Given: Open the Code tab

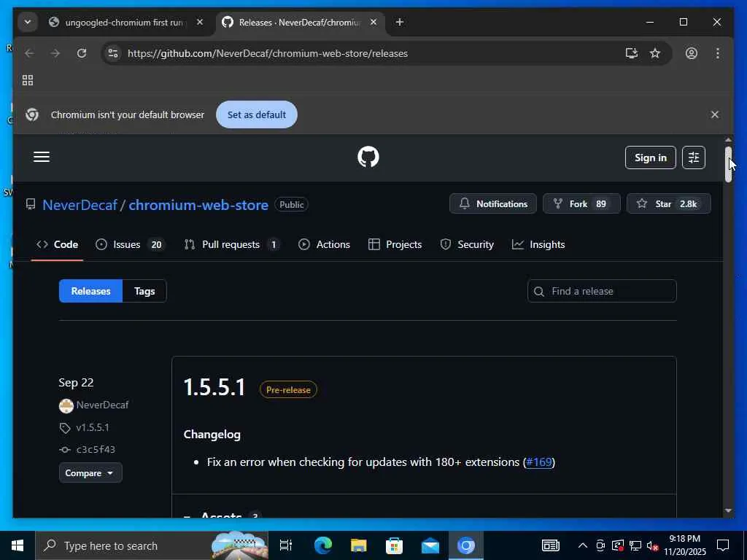Looking at the screenshot, I should coord(57,244).
